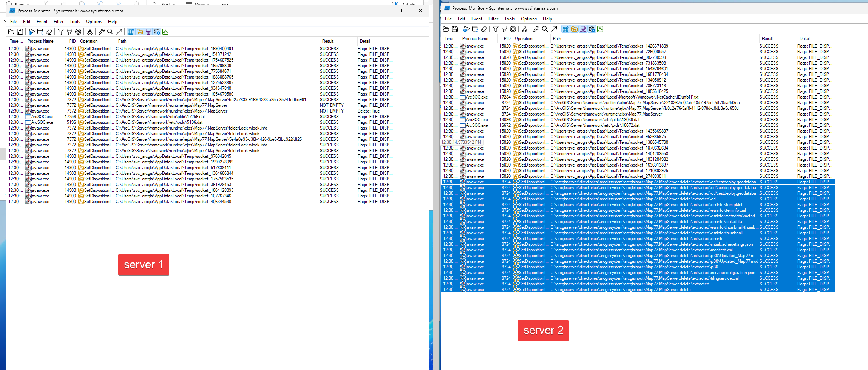
Task: Select first NOT EMPTY result row in server 1
Action: coord(201,105)
